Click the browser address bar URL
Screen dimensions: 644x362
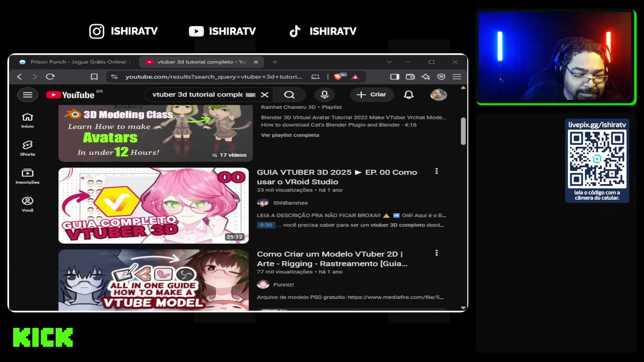point(214,76)
